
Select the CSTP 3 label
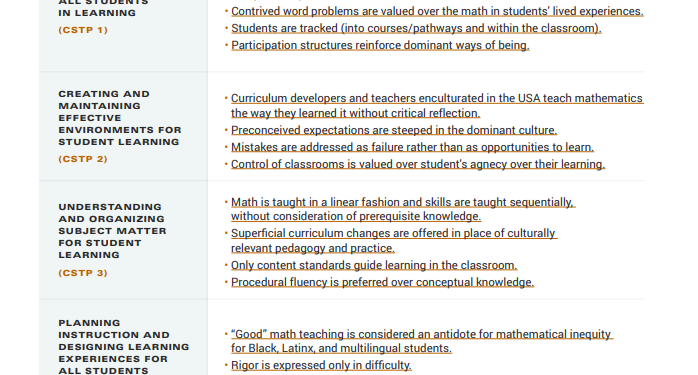pos(83,273)
